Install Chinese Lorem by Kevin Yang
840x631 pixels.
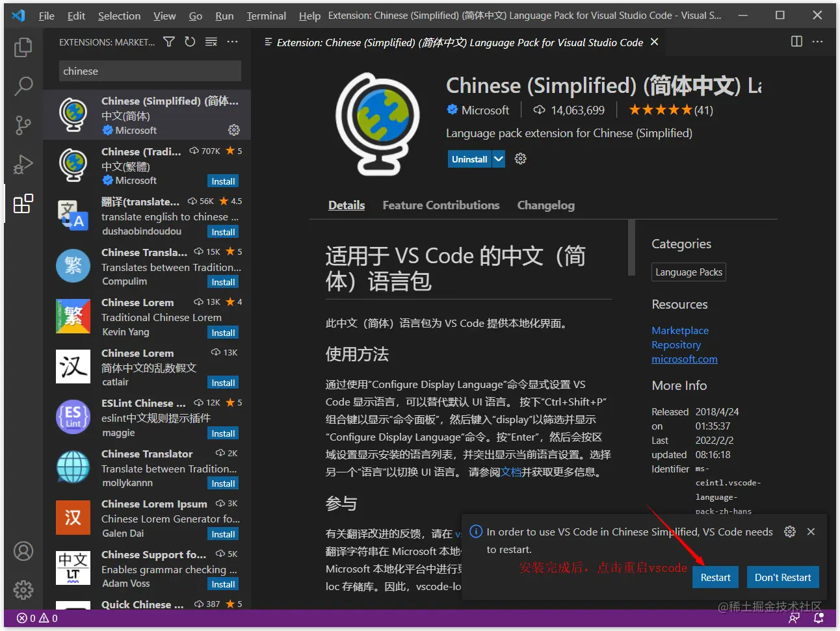click(x=223, y=333)
